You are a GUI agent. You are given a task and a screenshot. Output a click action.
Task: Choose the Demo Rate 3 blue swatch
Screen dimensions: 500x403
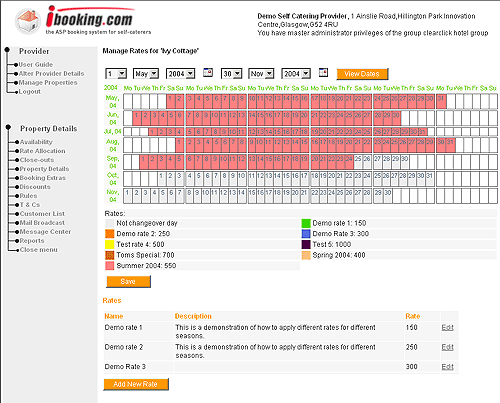pyautogui.click(x=306, y=234)
